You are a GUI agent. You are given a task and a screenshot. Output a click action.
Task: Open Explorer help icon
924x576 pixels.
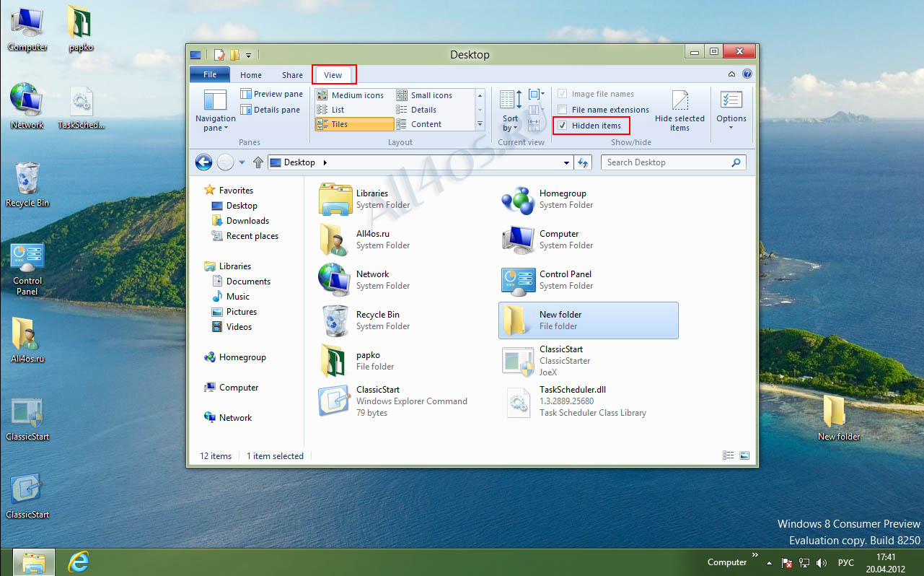(747, 74)
